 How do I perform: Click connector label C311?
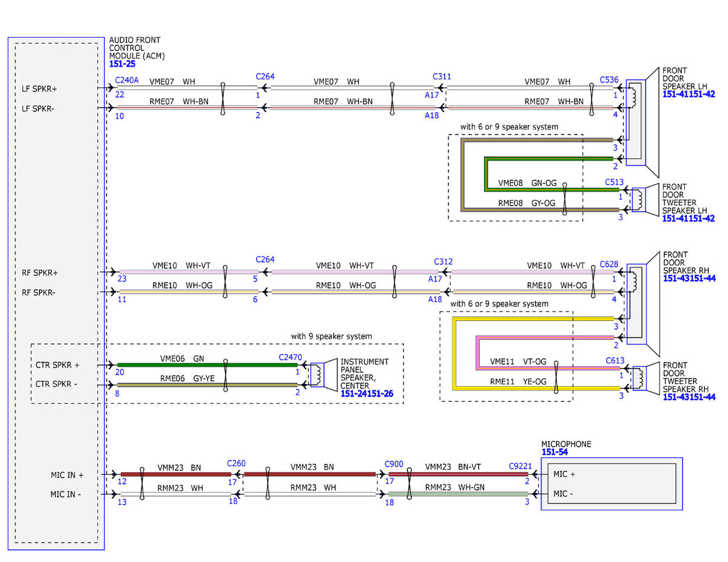tap(442, 76)
